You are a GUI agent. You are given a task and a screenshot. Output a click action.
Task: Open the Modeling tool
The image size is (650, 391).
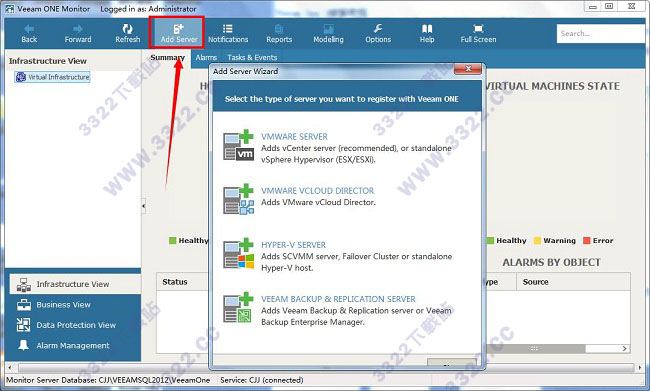(x=328, y=33)
